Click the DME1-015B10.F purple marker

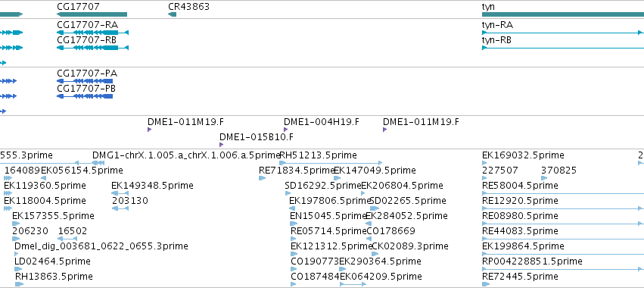pyautogui.click(x=222, y=145)
